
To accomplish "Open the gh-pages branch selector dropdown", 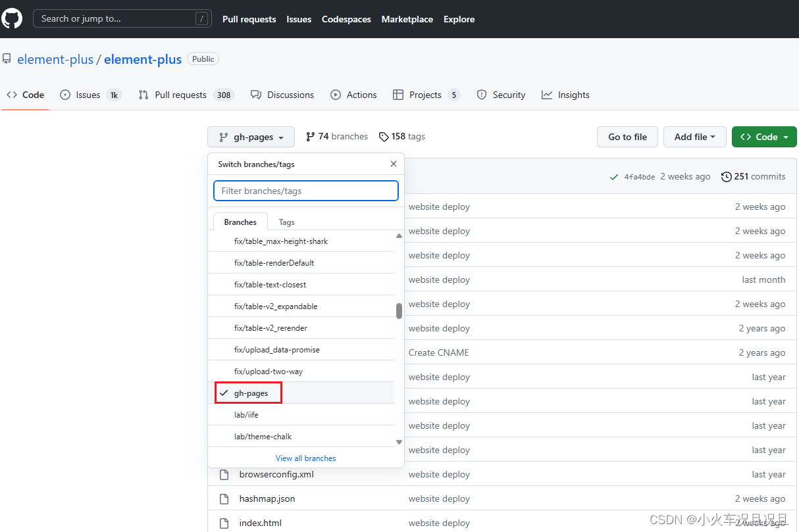I will 251,137.
